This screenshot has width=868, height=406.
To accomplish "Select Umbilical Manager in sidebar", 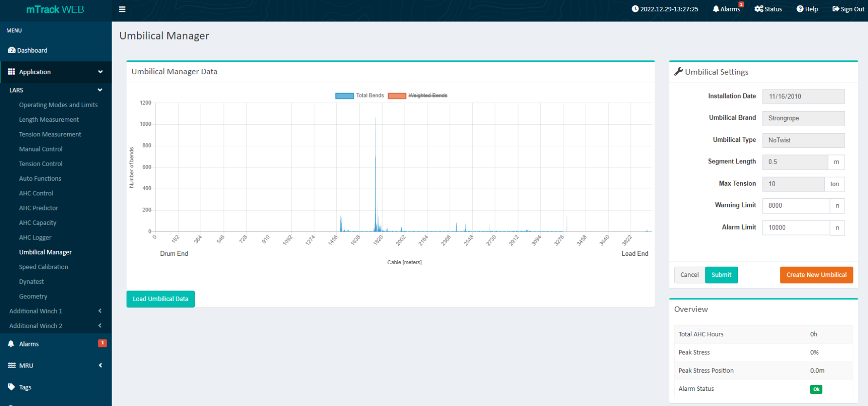I will tap(45, 252).
